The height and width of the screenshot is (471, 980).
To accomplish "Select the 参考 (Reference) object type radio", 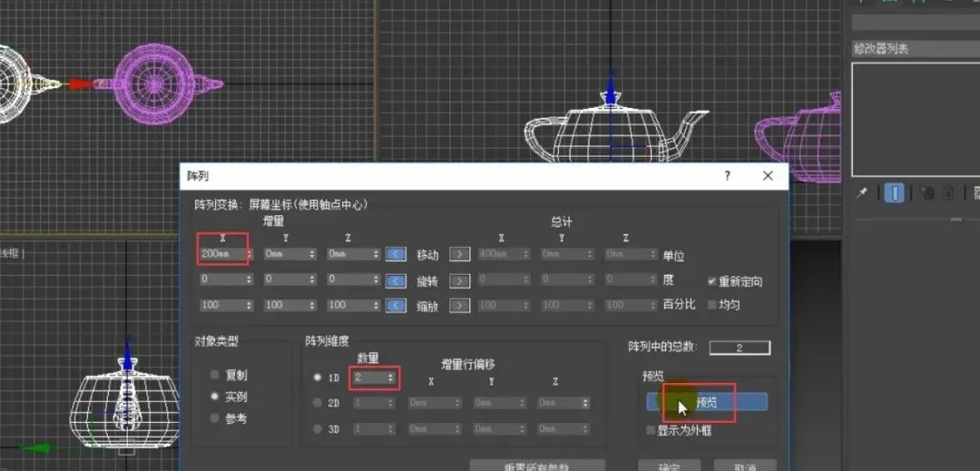I will point(215,417).
